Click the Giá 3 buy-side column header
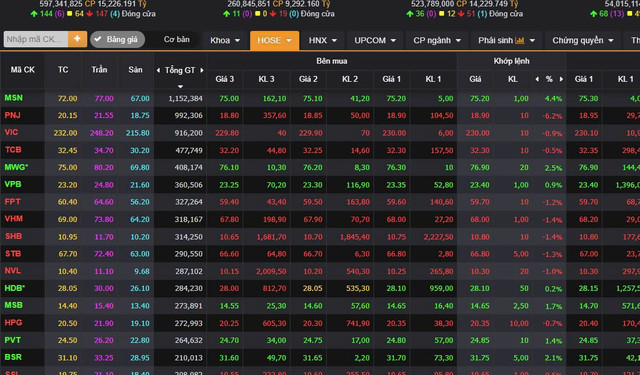Viewport: 640px width, 375px height. tap(224, 79)
